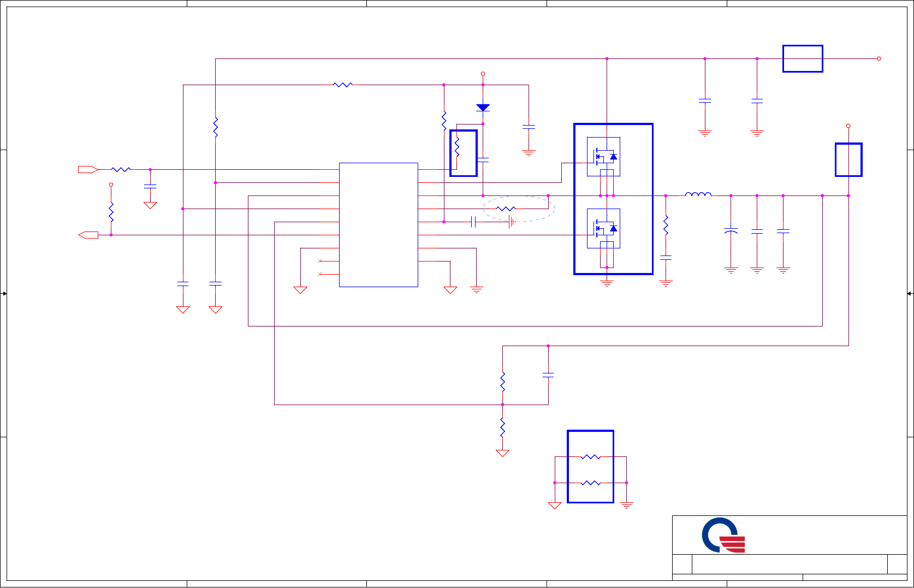Select the capacitor paralleling the feedback resistor
914x588 pixels.
(x=548, y=375)
